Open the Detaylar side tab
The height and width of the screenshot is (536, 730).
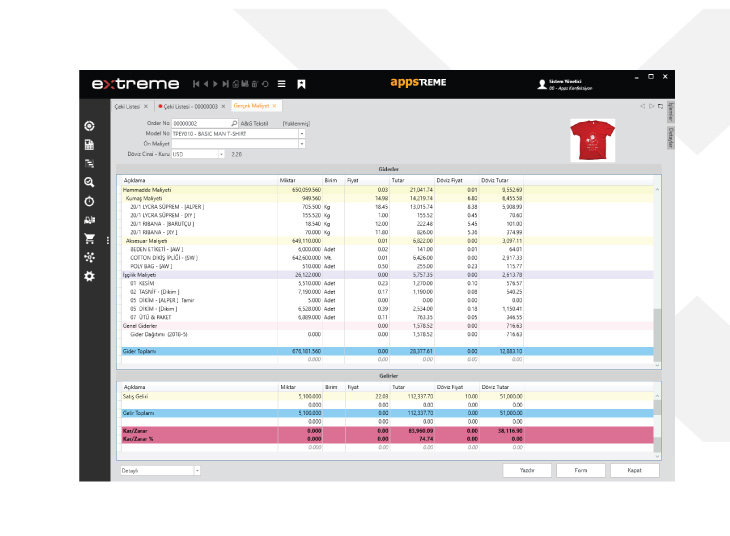671,137
